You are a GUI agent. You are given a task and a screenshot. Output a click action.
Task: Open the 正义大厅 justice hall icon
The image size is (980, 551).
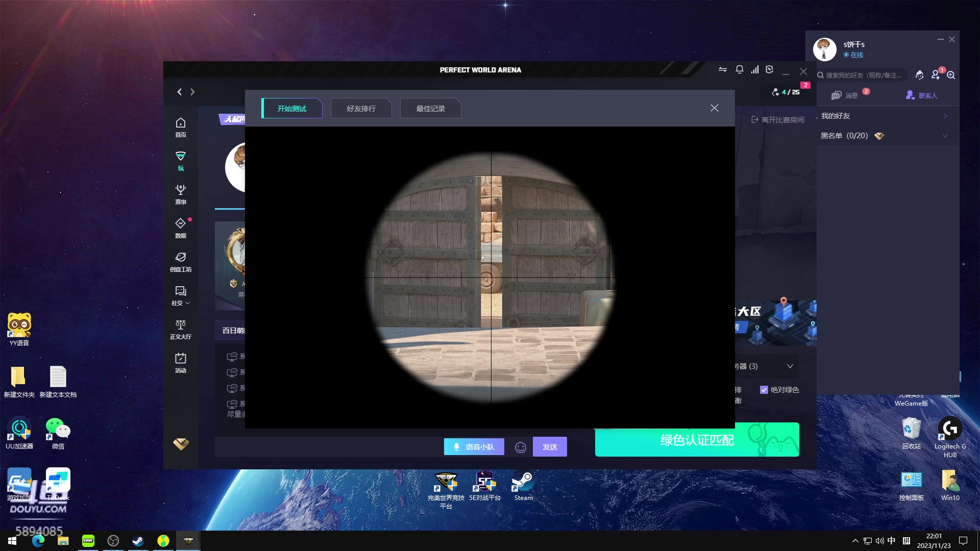(x=181, y=329)
